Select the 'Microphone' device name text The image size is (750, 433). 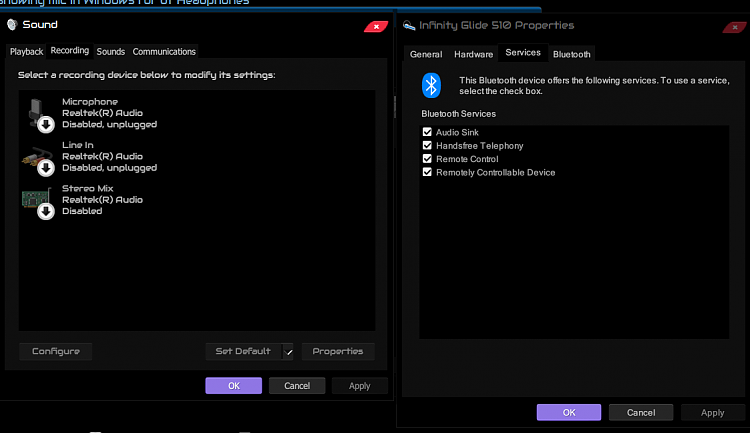(x=90, y=101)
